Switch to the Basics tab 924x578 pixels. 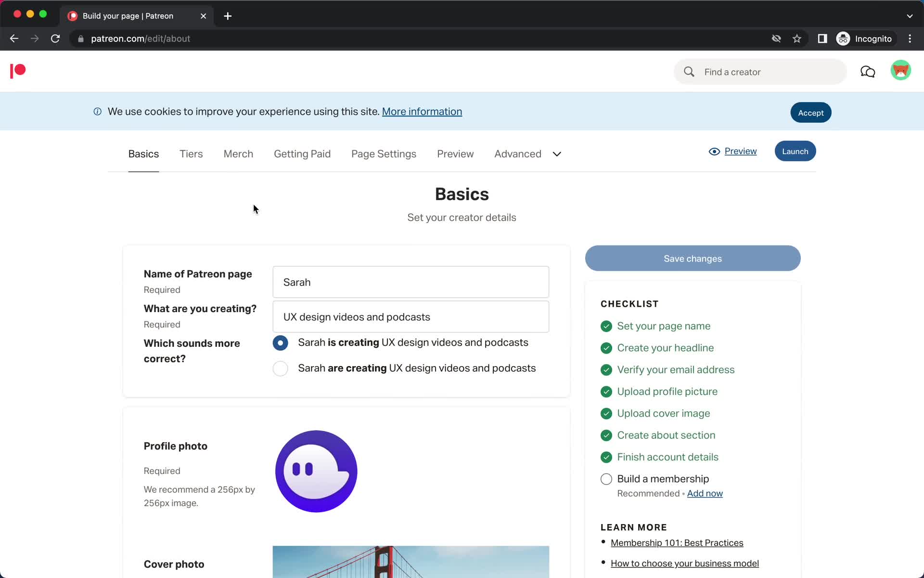tap(143, 154)
